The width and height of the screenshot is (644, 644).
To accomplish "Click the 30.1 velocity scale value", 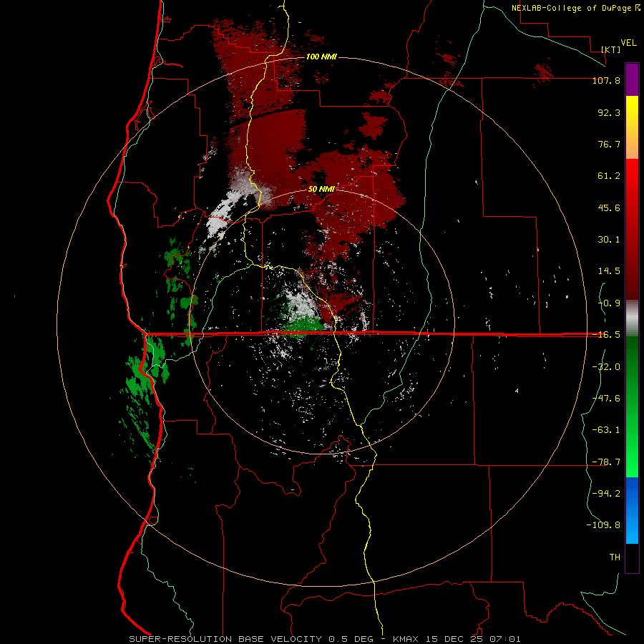I will (609, 240).
